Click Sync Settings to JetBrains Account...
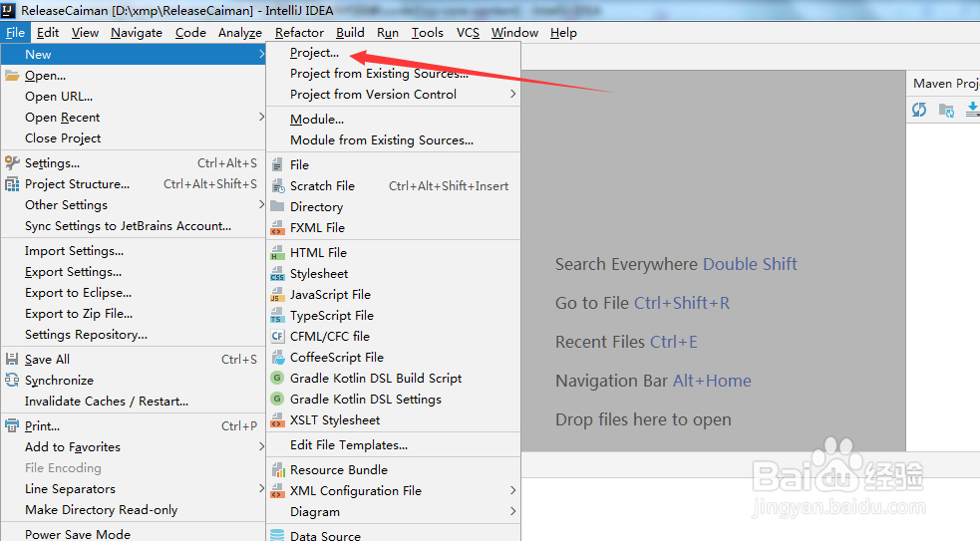This screenshot has height=541, width=980. click(x=134, y=226)
